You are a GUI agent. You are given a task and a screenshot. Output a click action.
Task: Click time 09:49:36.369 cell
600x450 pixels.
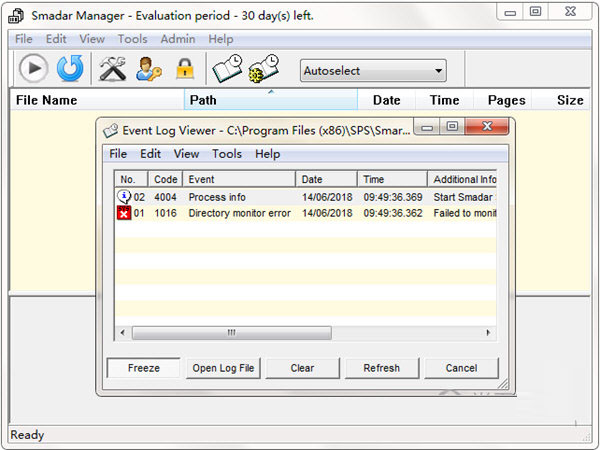click(x=393, y=197)
